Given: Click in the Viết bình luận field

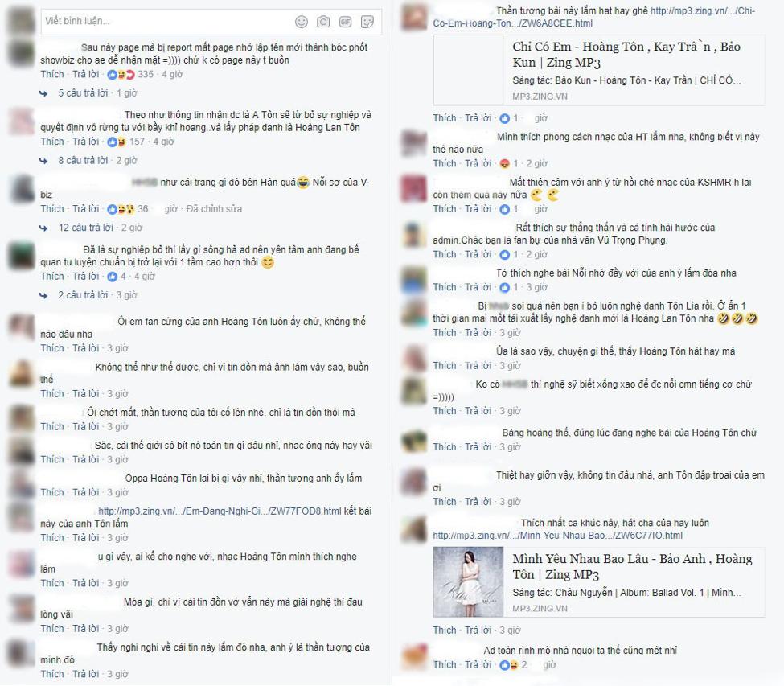Looking at the screenshot, I should point(211,22).
